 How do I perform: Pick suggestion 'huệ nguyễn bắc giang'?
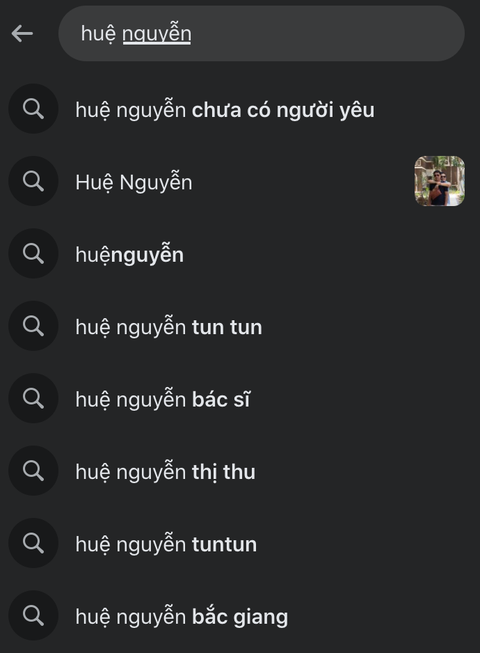(x=182, y=617)
